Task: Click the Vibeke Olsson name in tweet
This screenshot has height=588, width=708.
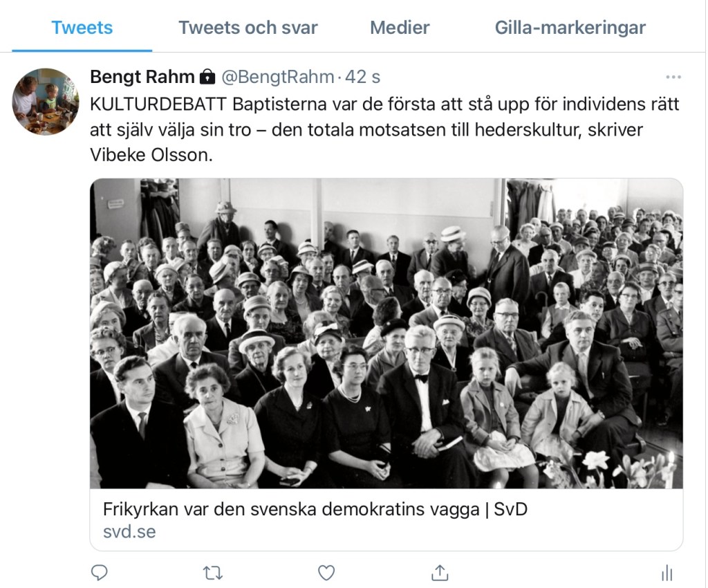Action: click(151, 156)
